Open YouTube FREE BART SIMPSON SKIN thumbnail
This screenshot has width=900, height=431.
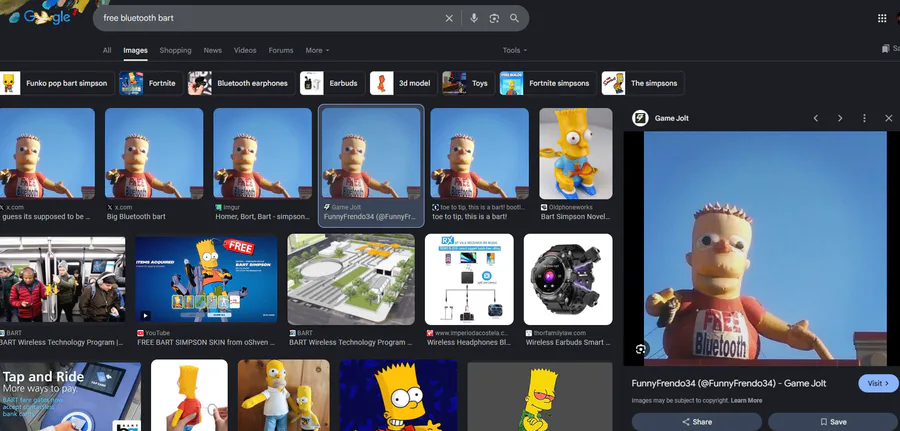pos(206,279)
